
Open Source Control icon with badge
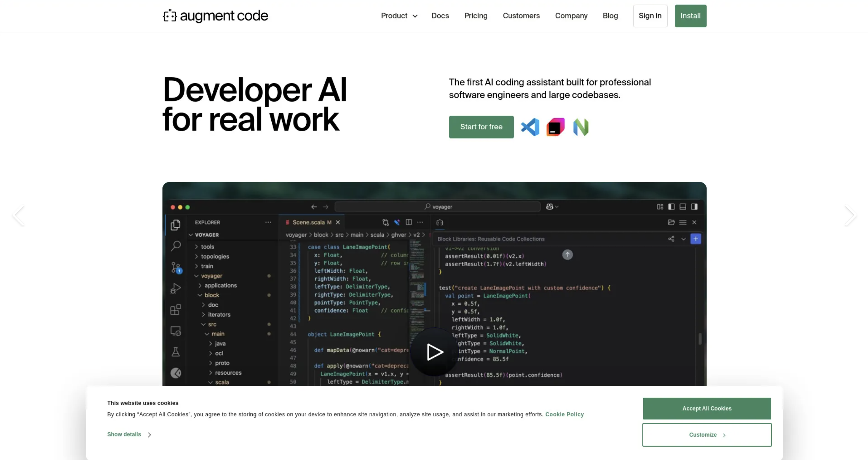[176, 267]
